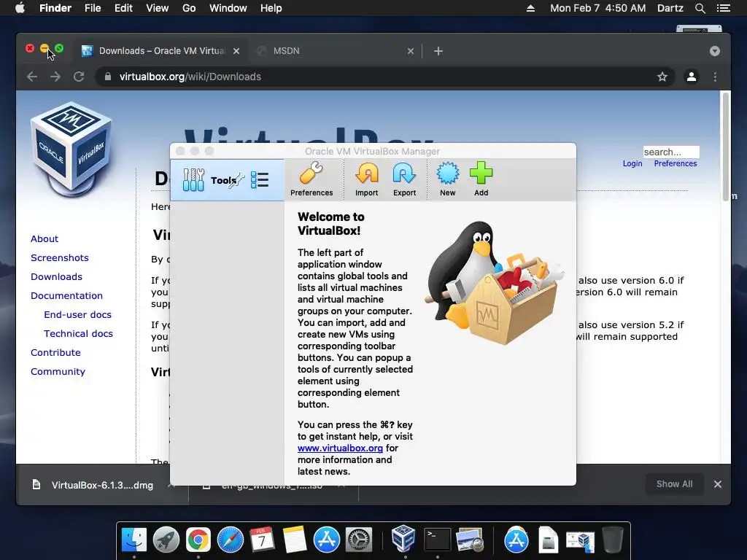This screenshot has height=560, width=747.
Task: Click the green Add machine icon
Action: [481, 179]
